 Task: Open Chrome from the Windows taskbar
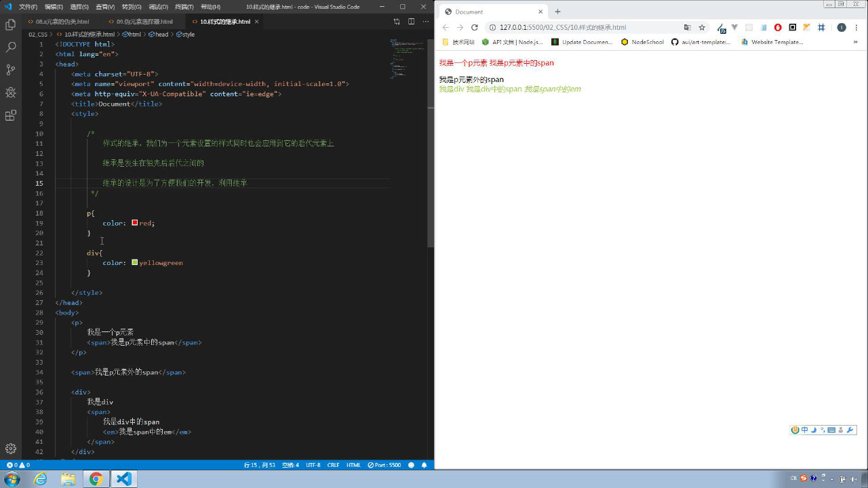tap(96, 479)
